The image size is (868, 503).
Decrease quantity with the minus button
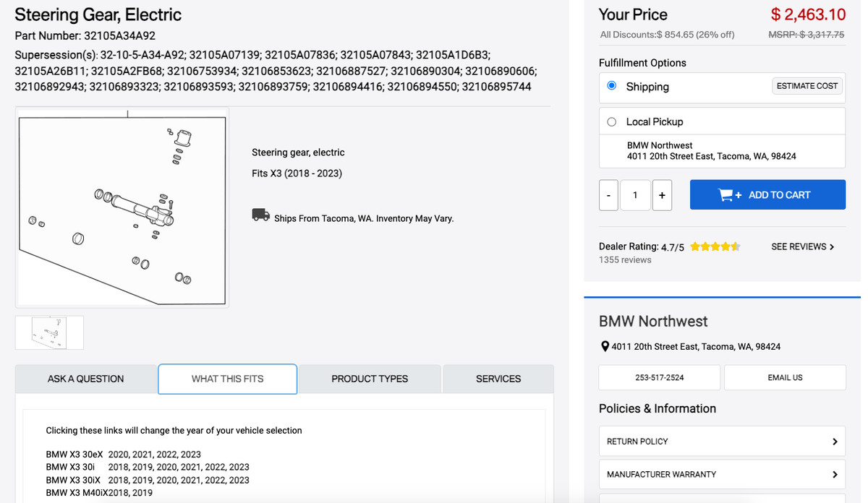click(x=609, y=195)
